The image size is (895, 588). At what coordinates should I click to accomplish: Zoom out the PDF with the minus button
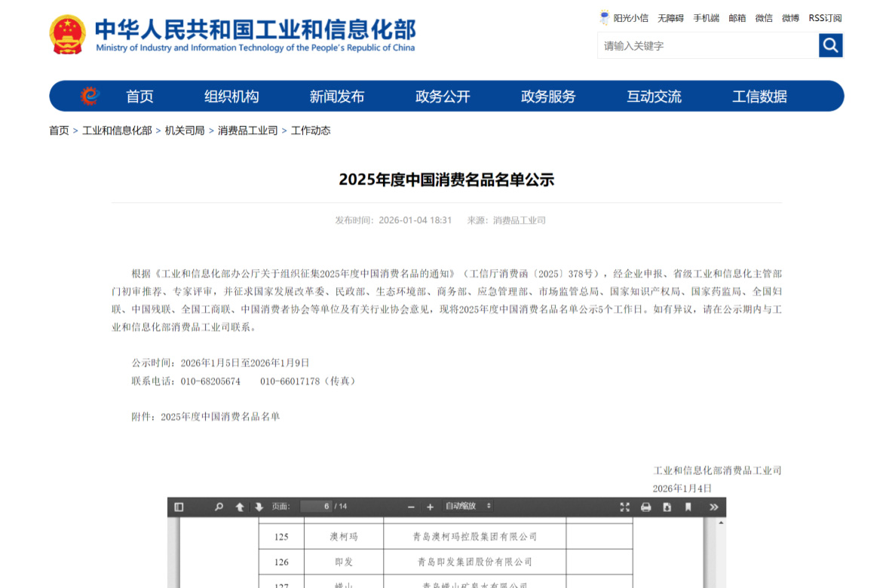[411, 507]
